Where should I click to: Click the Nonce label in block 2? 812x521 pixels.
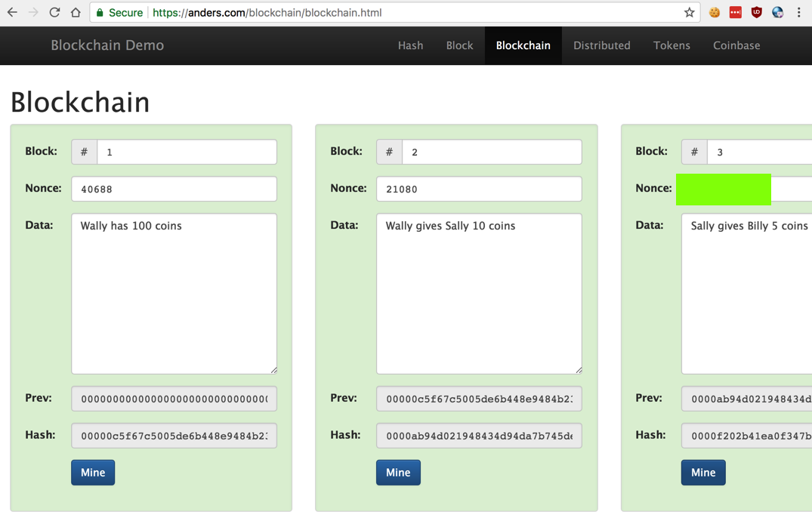pyautogui.click(x=348, y=188)
